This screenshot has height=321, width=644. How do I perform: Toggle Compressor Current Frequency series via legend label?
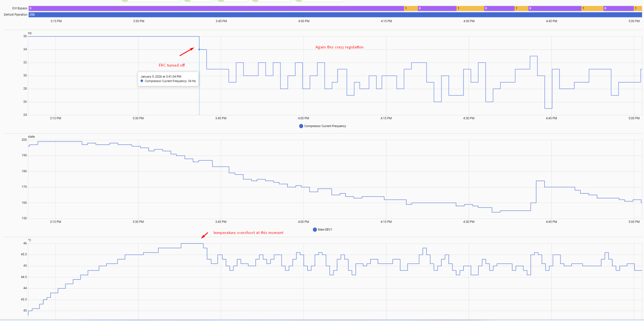click(325, 126)
